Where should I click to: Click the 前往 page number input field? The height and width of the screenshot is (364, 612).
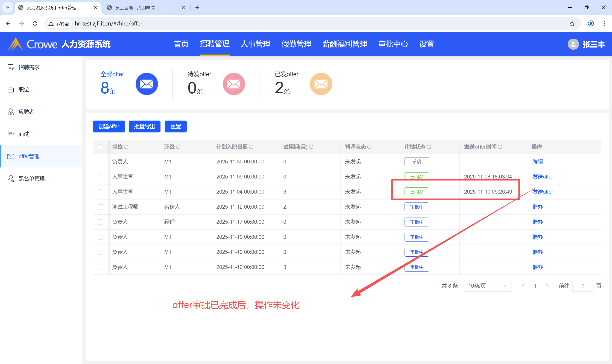(582, 286)
